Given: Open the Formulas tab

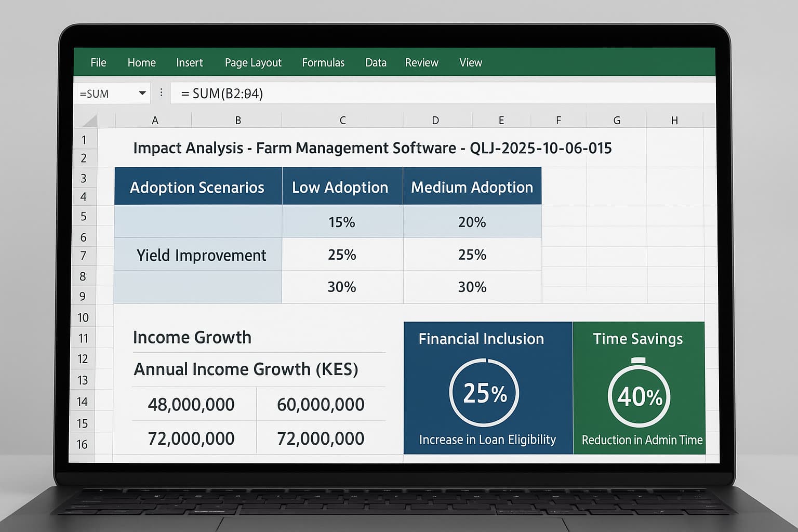Looking at the screenshot, I should (x=323, y=63).
